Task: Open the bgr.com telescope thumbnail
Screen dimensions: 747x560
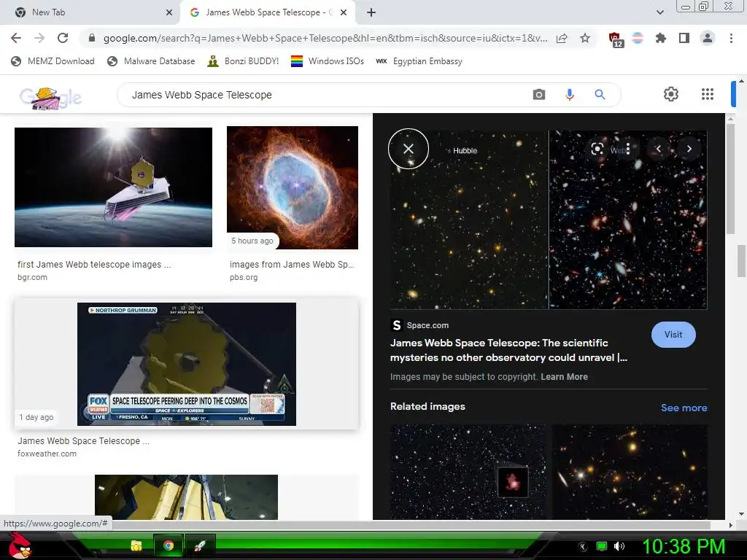Action: tap(113, 187)
